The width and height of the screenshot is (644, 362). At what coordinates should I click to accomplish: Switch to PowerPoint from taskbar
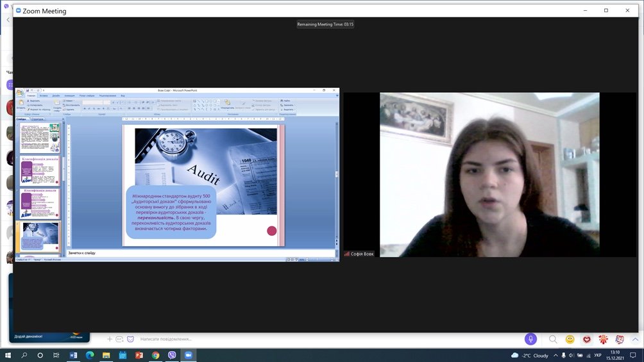(139, 355)
